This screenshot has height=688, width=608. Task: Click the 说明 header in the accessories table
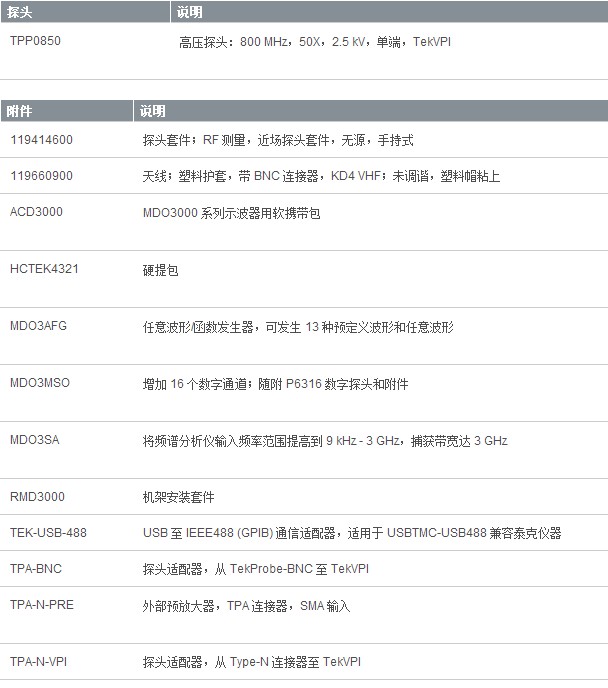tap(153, 111)
